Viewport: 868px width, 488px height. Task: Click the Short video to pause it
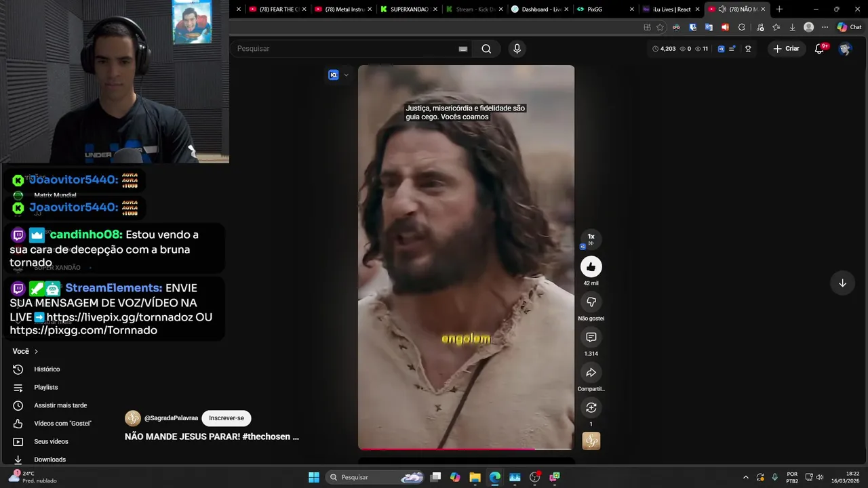point(466,258)
